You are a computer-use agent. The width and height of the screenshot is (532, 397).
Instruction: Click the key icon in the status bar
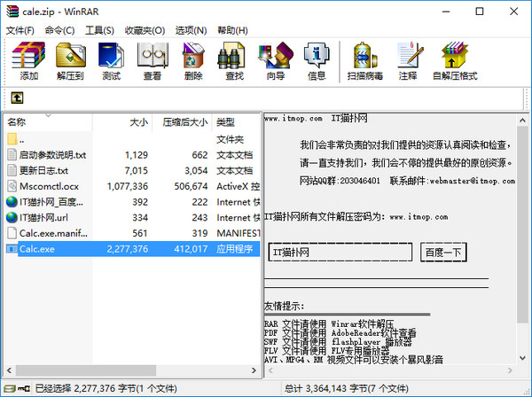(24, 388)
